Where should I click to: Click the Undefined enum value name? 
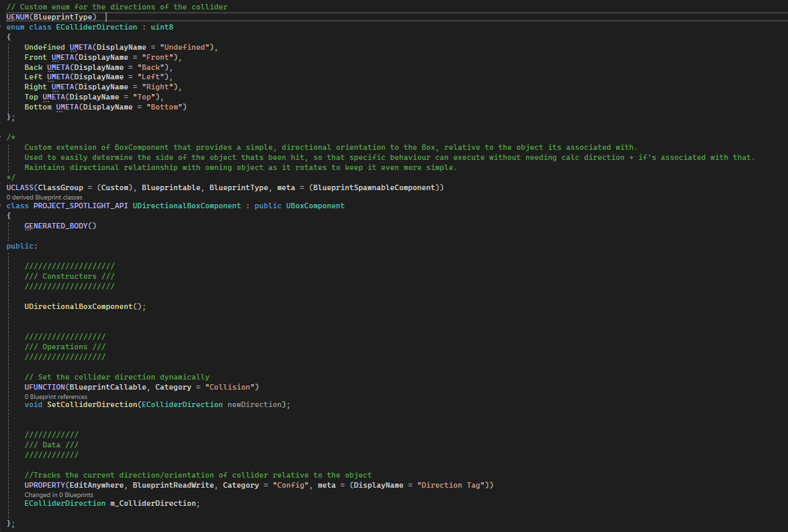44,47
